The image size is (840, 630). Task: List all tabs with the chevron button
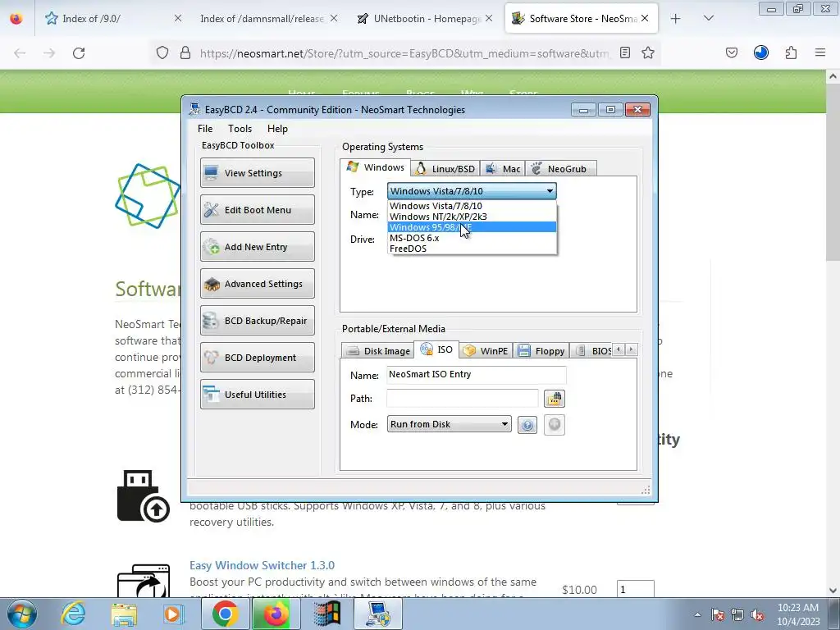click(x=708, y=18)
